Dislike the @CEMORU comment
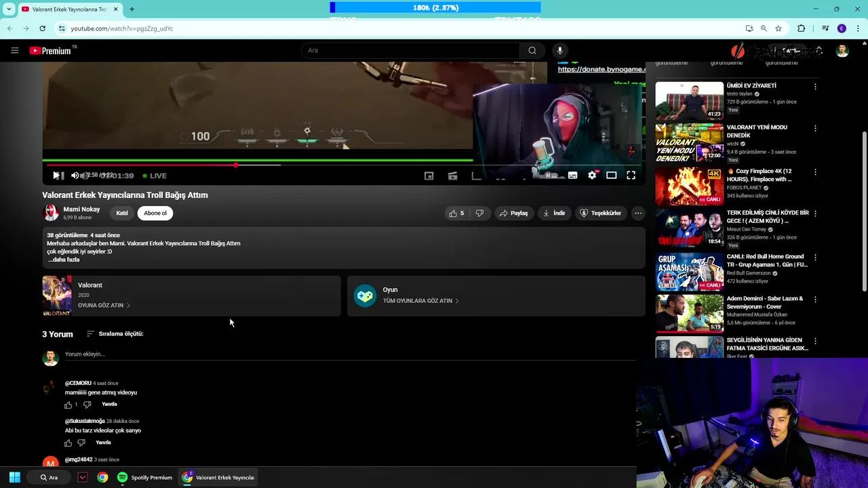The height and width of the screenshot is (488, 868). click(x=87, y=405)
